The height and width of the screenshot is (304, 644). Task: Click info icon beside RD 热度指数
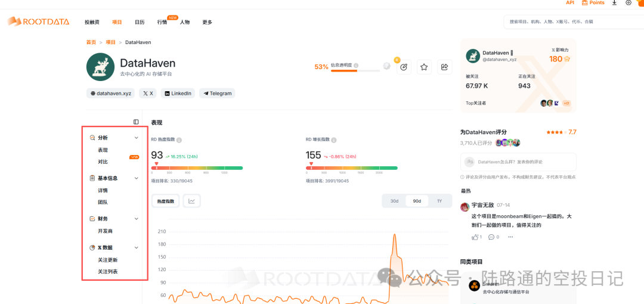tap(179, 139)
